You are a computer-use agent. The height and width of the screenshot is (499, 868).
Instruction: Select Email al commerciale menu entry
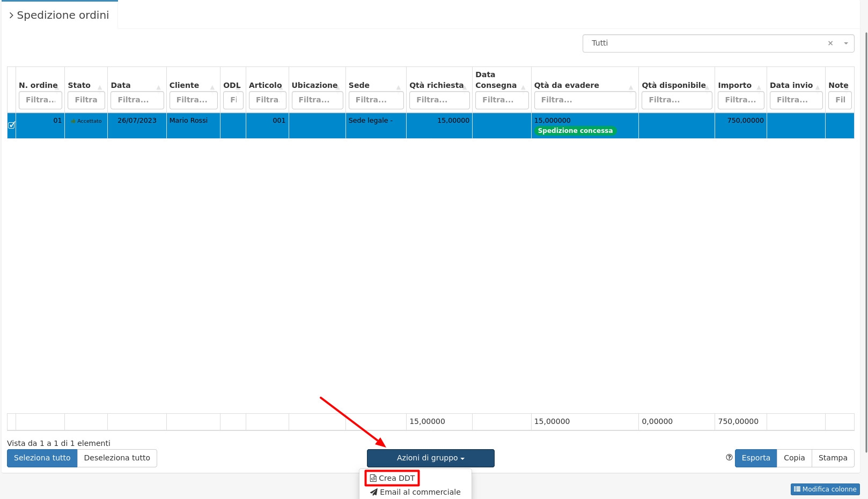pyautogui.click(x=415, y=492)
